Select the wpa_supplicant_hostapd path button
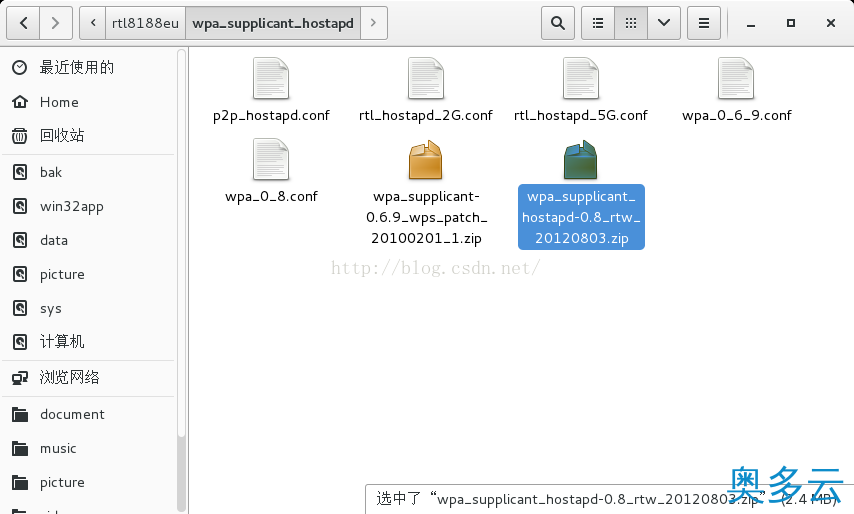Screen dimensions: 854x514 click(273, 23)
